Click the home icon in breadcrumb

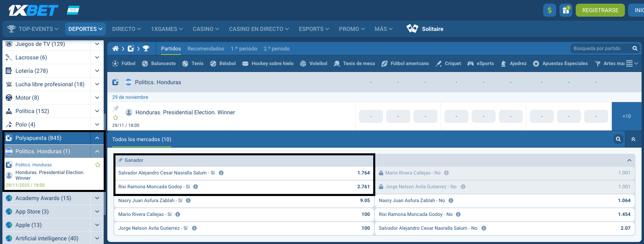pyautogui.click(x=115, y=48)
